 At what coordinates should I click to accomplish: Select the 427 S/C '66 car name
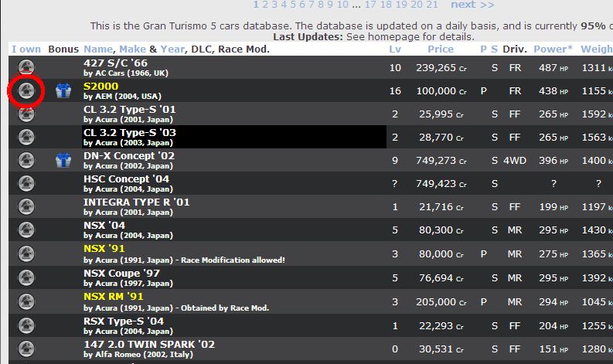pos(116,63)
